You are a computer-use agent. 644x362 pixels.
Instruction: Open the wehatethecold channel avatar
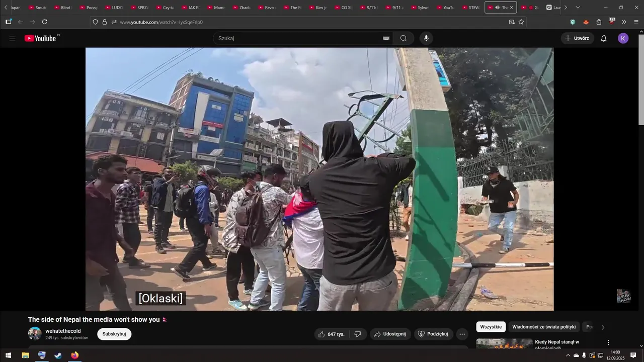(35, 334)
